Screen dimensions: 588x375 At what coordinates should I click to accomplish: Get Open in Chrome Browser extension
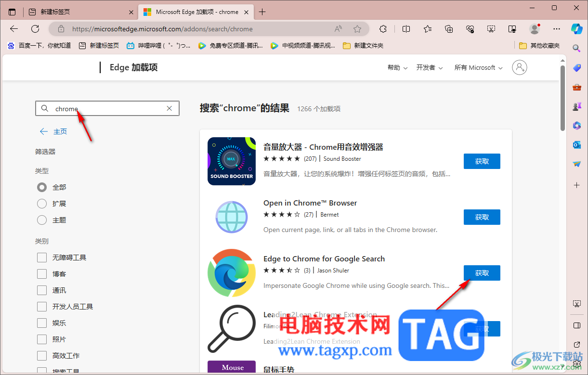tap(482, 217)
